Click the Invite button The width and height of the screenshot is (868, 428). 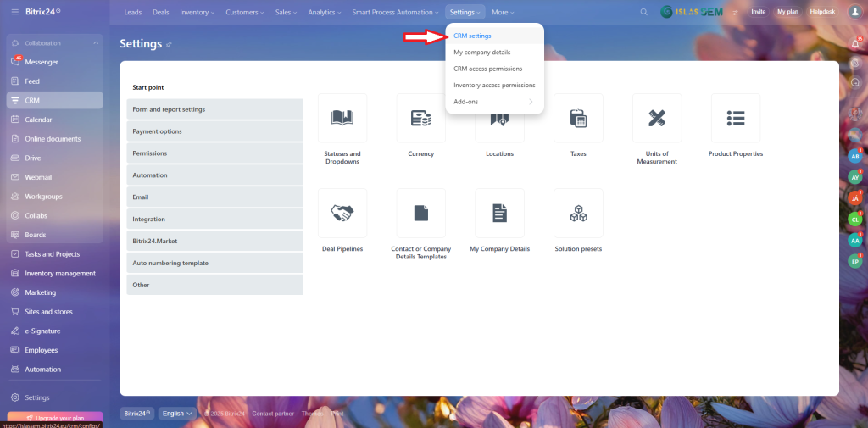758,12
